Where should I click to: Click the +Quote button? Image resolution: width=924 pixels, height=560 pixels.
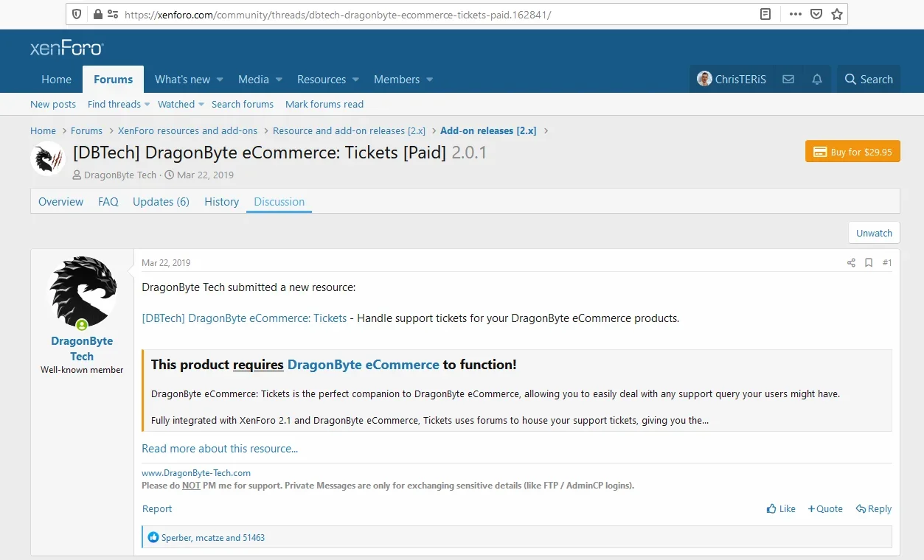pyautogui.click(x=825, y=508)
